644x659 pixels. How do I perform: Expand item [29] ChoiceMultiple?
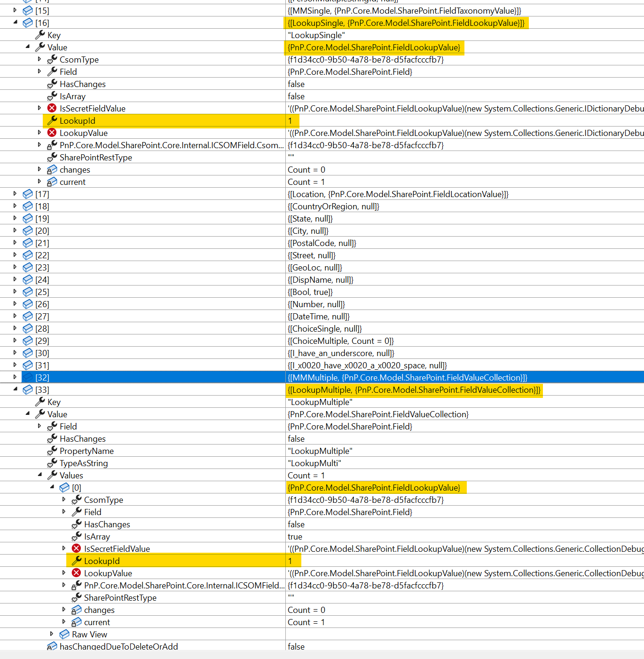15,341
